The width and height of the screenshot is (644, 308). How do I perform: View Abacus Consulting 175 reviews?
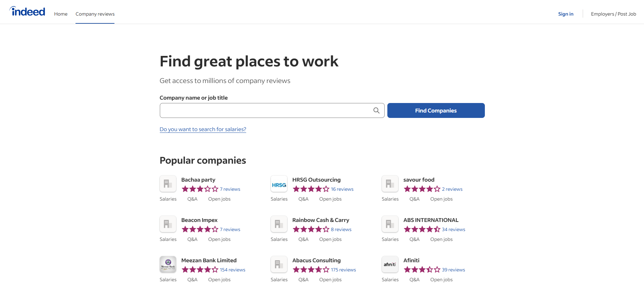tap(343, 270)
